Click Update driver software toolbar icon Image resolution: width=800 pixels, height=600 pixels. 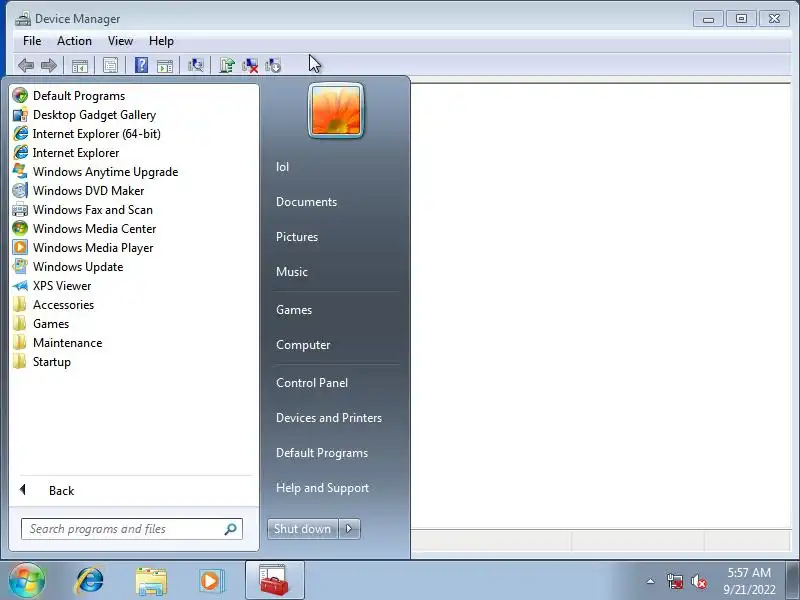point(227,65)
